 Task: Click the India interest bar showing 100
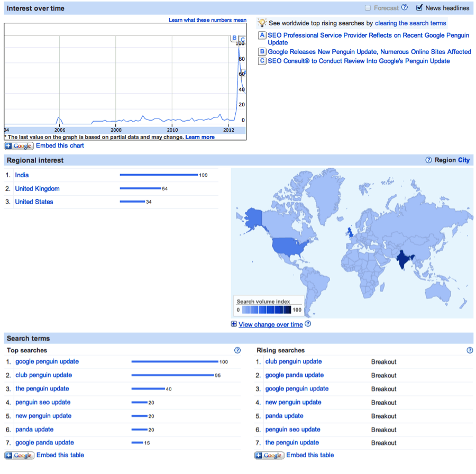pyautogui.click(x=159, y=175)
